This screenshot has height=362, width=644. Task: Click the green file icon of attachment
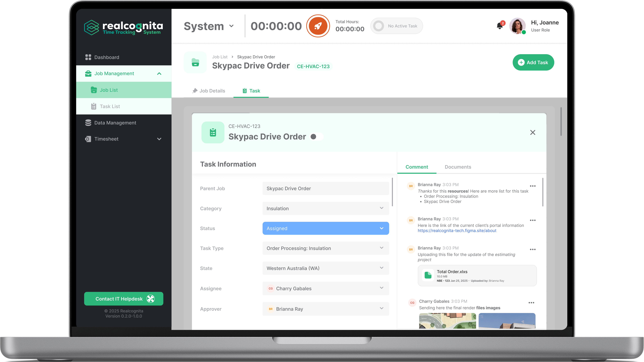(x=428, y=275)
